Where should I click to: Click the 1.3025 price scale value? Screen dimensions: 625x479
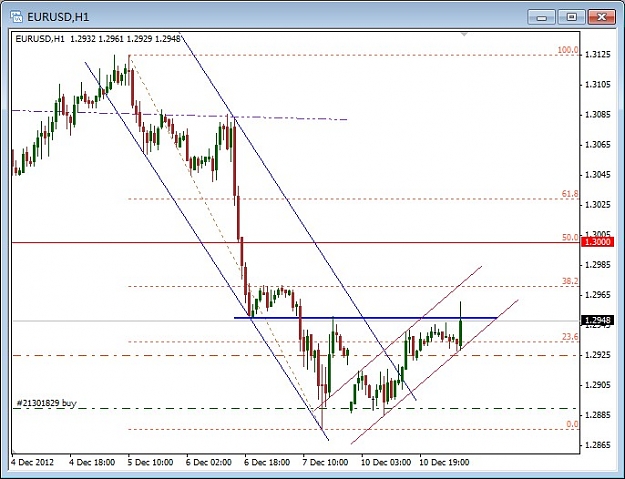(x=597, y=205)
